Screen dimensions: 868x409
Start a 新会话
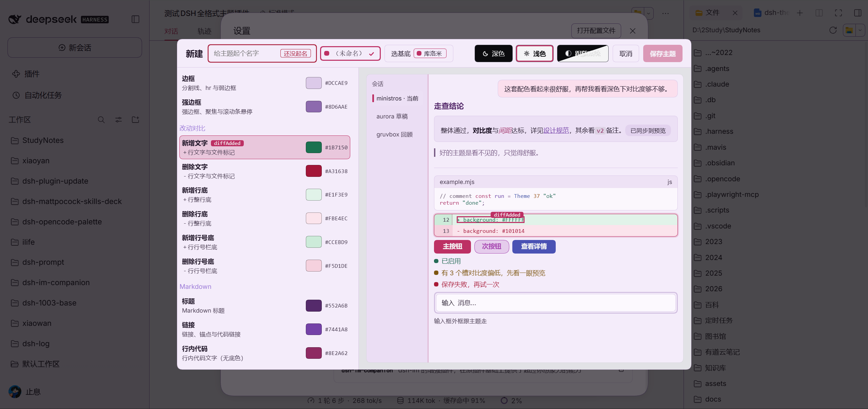point(75,48)
